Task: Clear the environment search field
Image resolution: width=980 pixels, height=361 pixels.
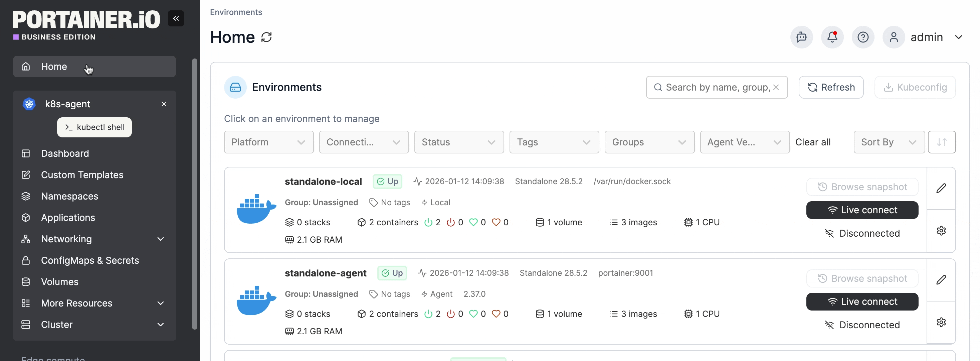Action: pos(776,87)
